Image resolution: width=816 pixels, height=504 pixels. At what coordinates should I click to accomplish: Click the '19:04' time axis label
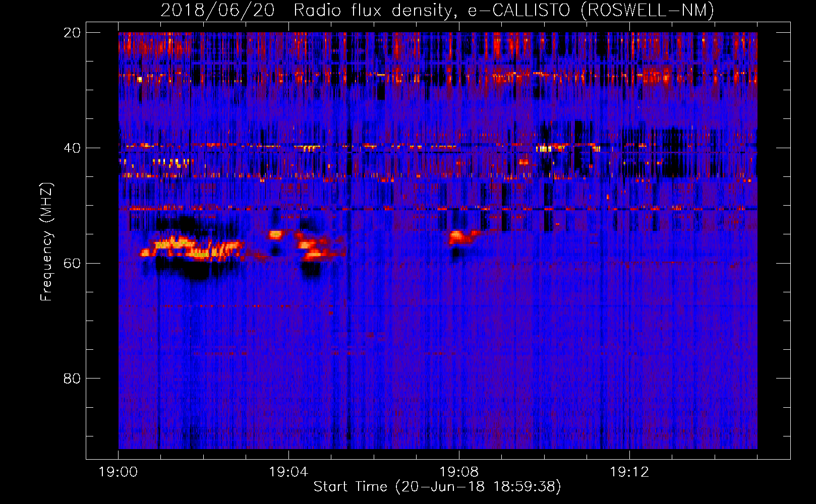[288, 472]
